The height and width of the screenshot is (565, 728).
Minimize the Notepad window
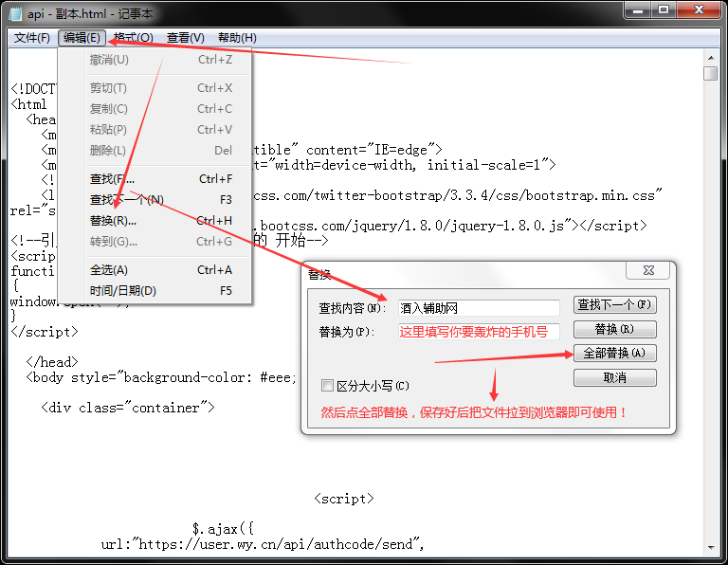pos(638,9)
